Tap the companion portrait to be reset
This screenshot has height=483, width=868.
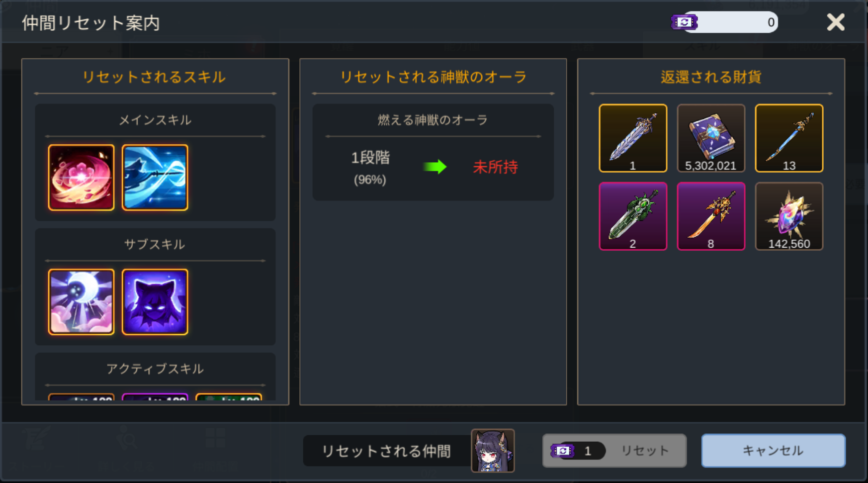(493, 451)
